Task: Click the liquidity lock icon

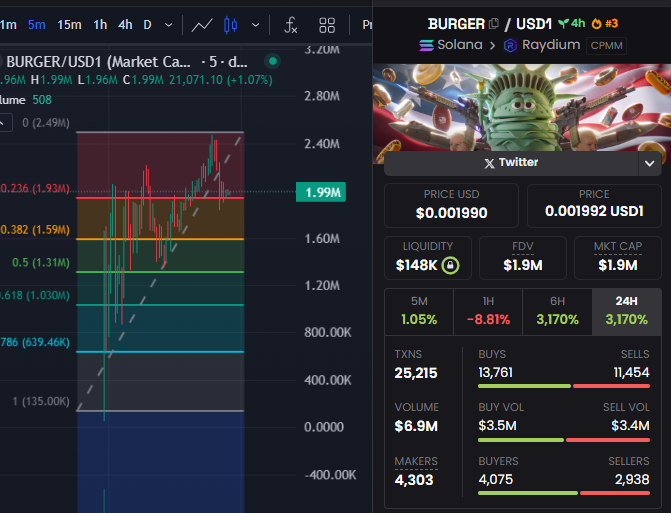Action: tap(450, 265)
